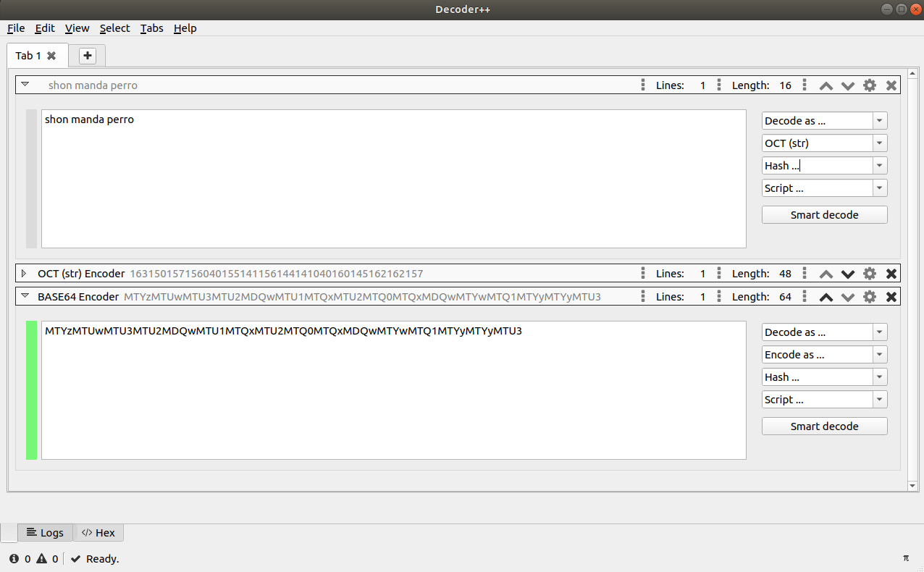This screenshot has height=572, width=924.
Task: Open the Tabs menu
Action: [x=151, y=28]
